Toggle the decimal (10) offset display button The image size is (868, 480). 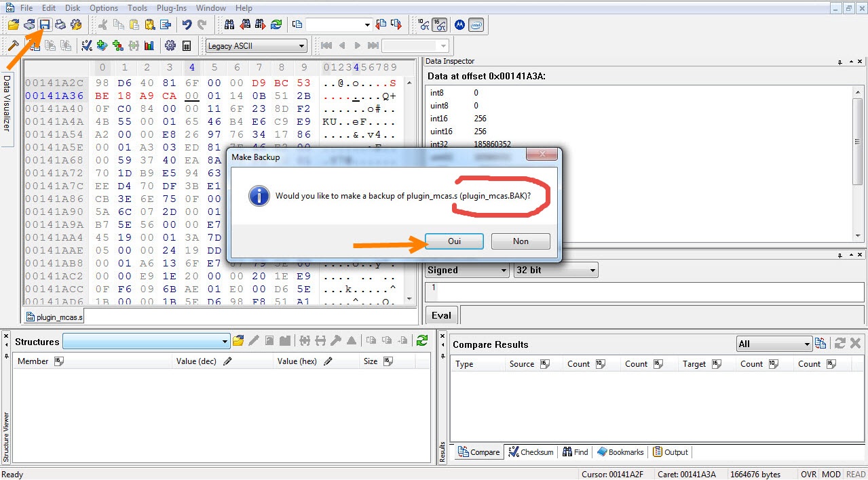[424, 25]
